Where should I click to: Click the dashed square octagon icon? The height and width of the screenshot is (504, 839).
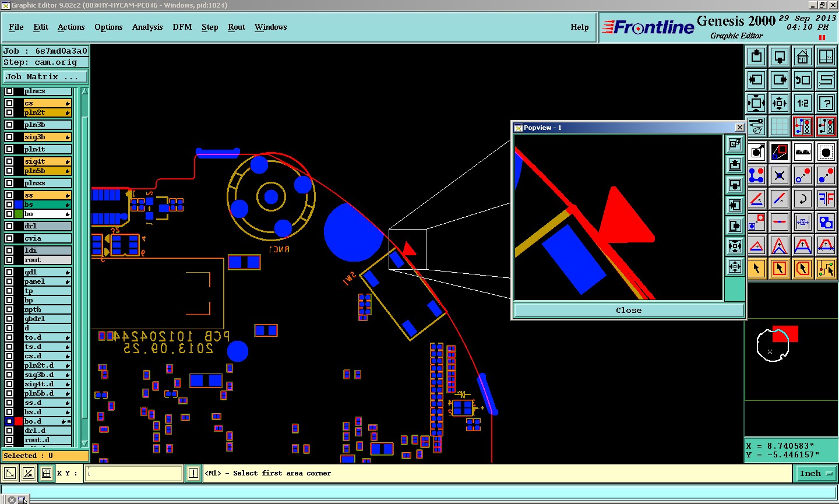coord(826,152)
